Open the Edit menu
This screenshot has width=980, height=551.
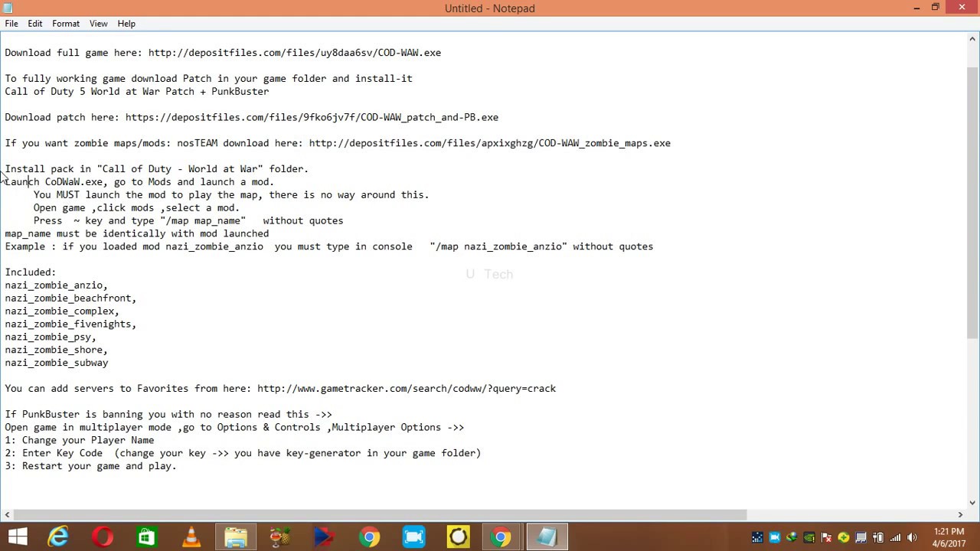pyautogui.click(x=35, y=24)
